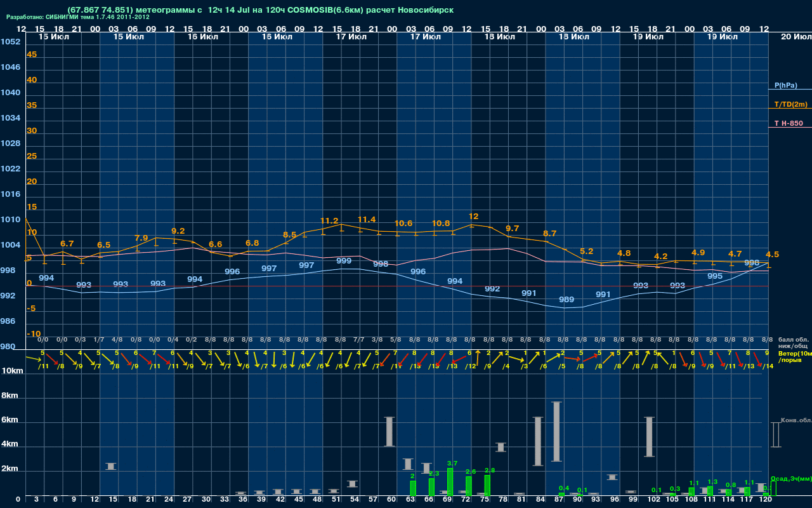
Task: Click the temperature value 5.2
Action: point(587,251)
